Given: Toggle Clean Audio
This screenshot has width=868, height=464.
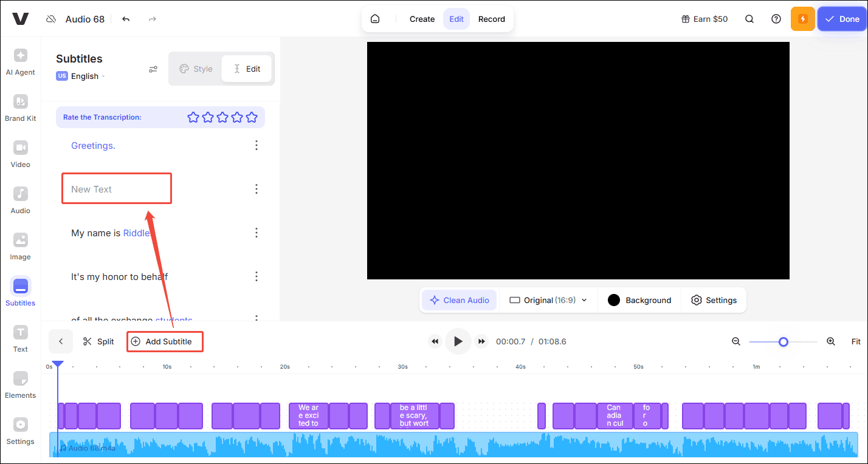Looking at the screenshot, I should coord(460,300).
